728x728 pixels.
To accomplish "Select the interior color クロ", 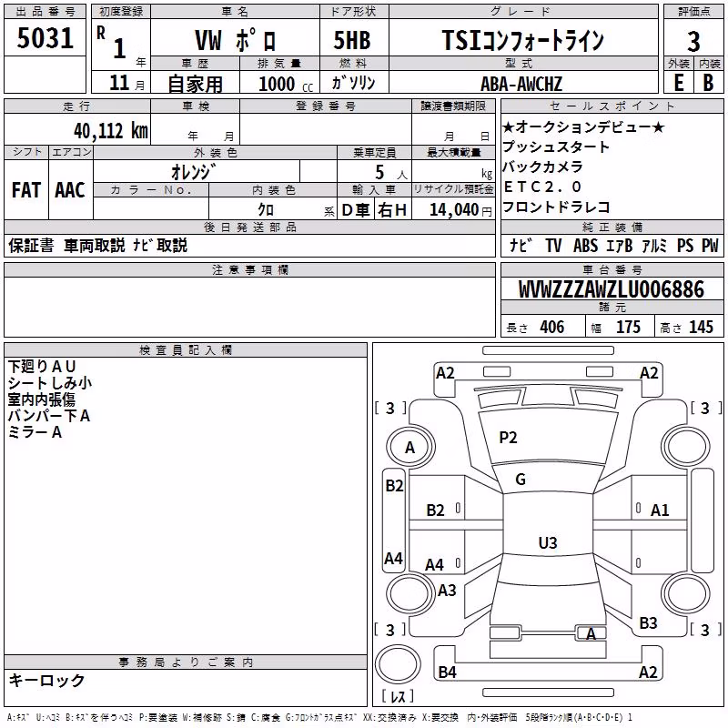I will 266,209.
